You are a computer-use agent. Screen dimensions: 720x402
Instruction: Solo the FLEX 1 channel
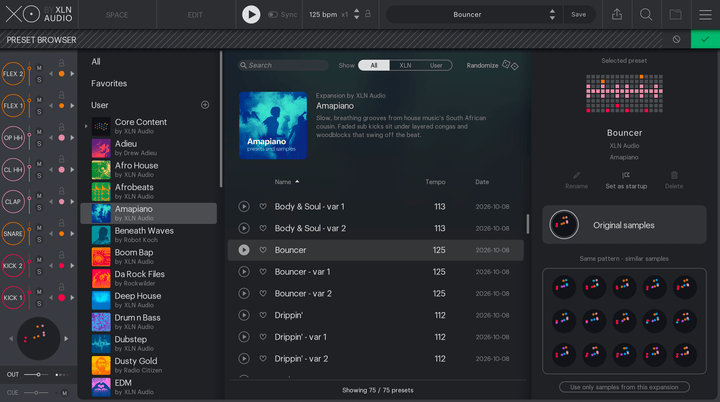click(x=39, y=112)
